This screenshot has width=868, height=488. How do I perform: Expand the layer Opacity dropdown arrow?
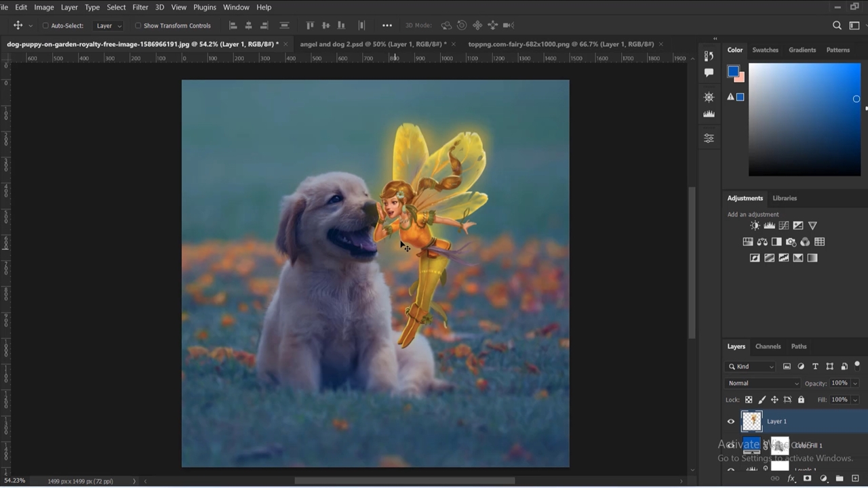(x=854, y=384)
